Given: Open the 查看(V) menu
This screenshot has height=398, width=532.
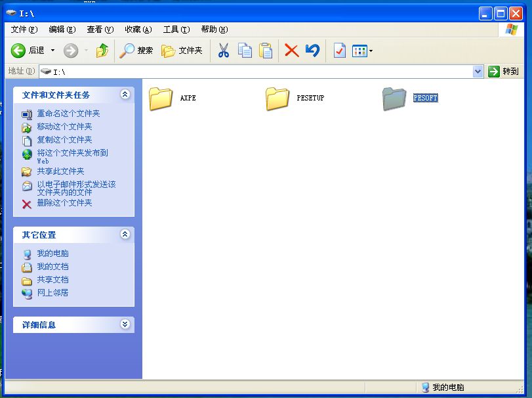Looking at the screenshot, I should coord(100,30).
